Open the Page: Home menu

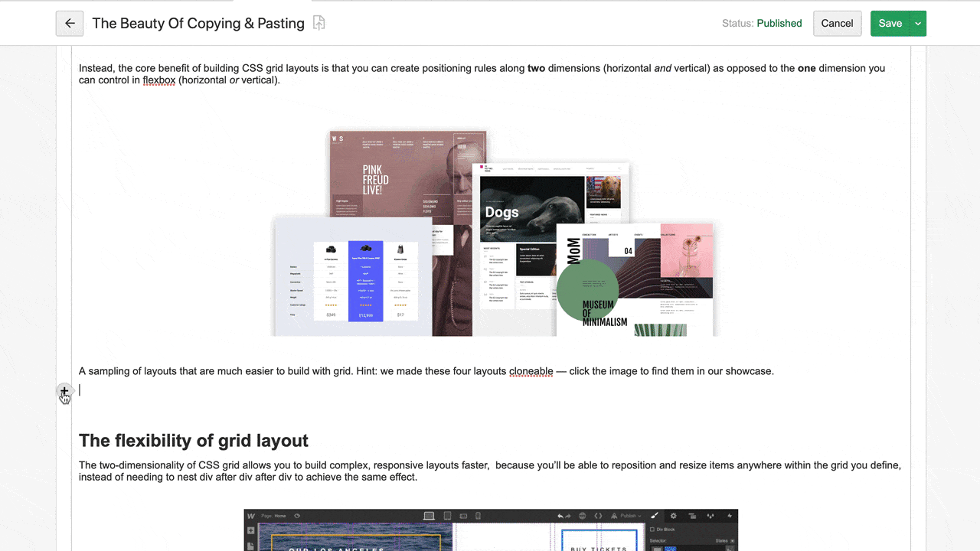pos(276,515)
